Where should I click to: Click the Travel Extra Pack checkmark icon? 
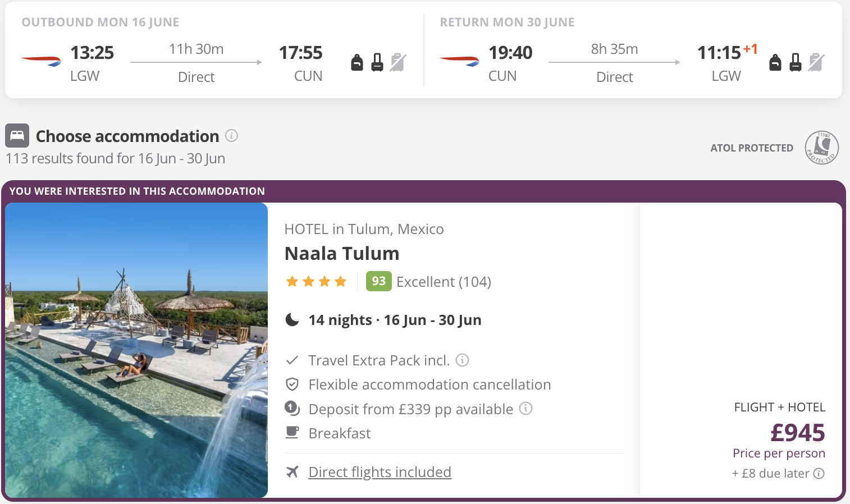tap(292, 360)
